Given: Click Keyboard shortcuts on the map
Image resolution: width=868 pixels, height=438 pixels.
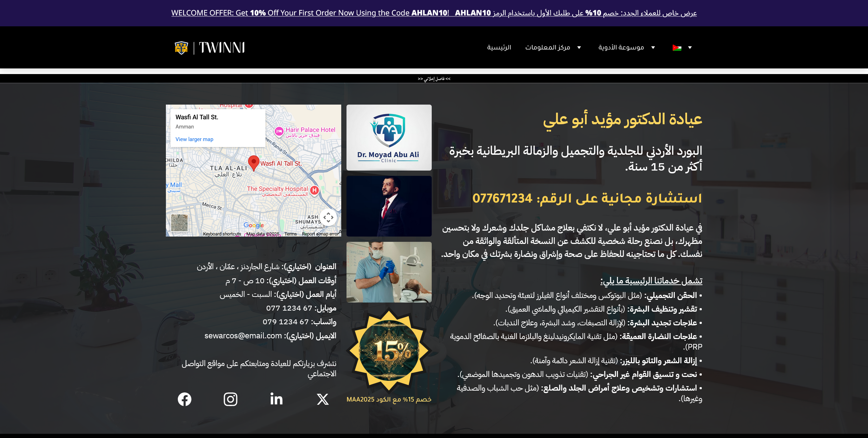Looking at the screenshot, I should 222,234.
